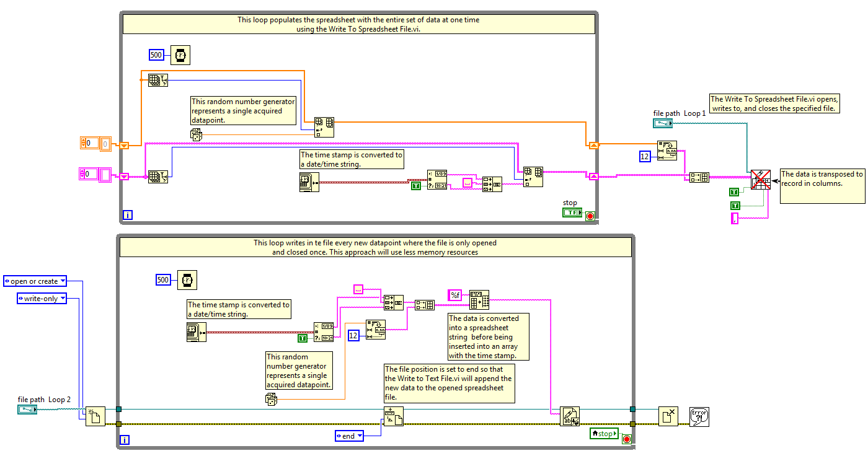This screenshot has height=456, width=868.
Task: Click space string constant in second loop
Action: point(358,289)
